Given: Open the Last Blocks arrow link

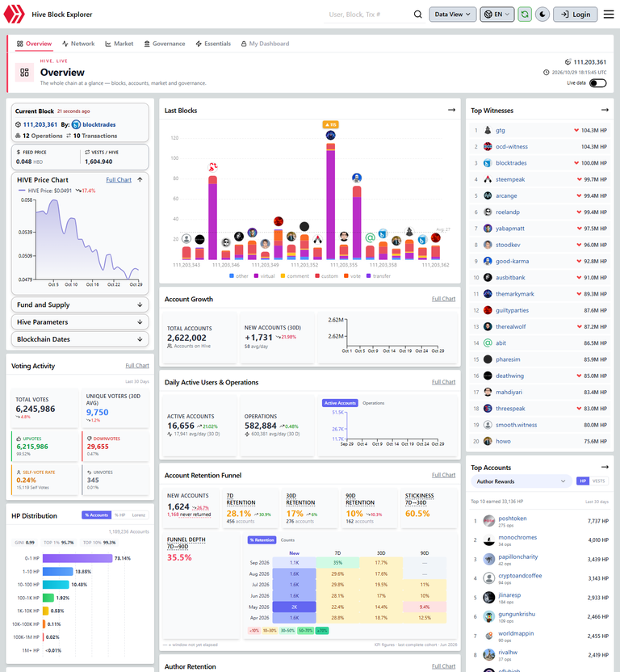Looking at the screenshot, I should coord(451,110).
